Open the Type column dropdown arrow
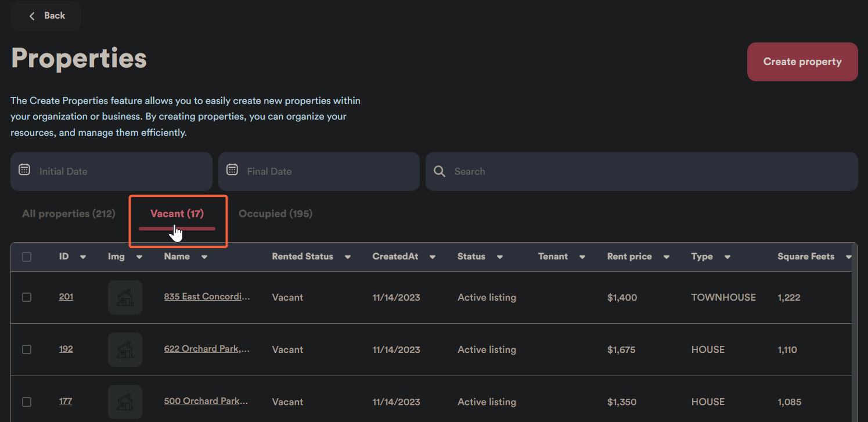 tap(727, 257)
